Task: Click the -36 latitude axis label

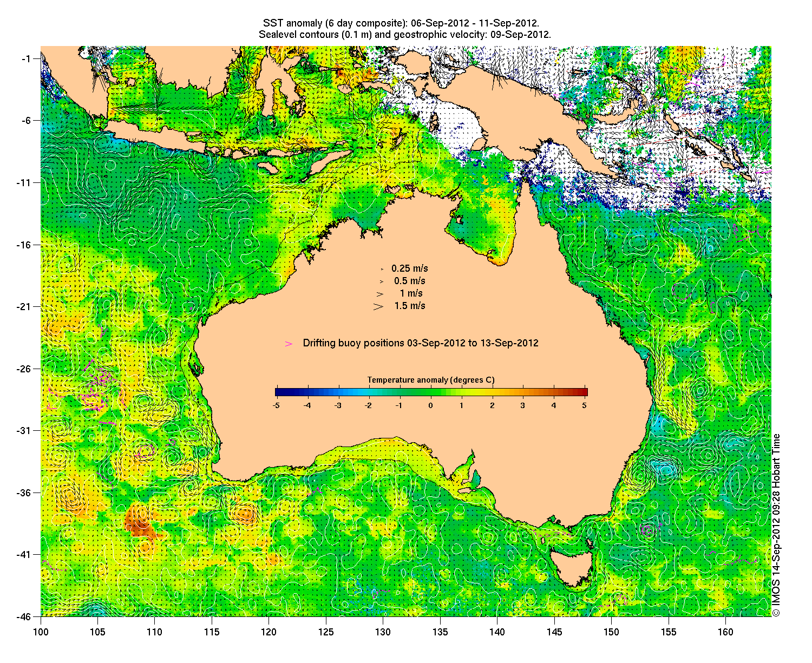Action: tap(24, 493)
